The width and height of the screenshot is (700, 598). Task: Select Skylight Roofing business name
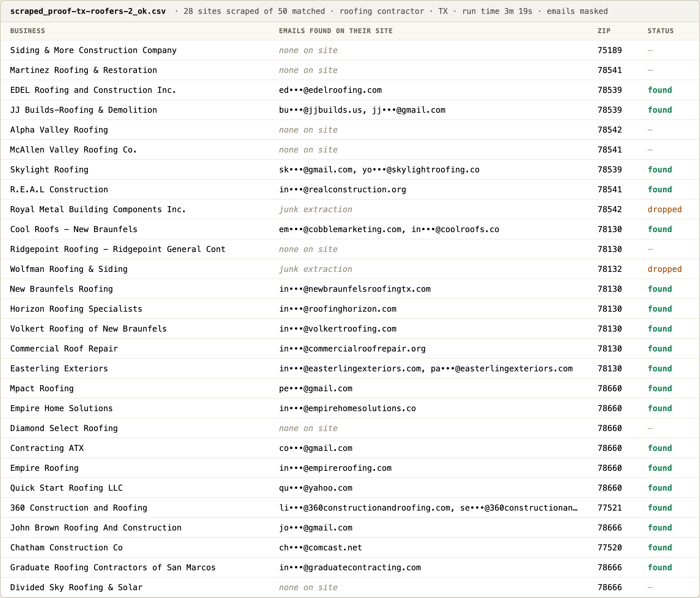49,170
